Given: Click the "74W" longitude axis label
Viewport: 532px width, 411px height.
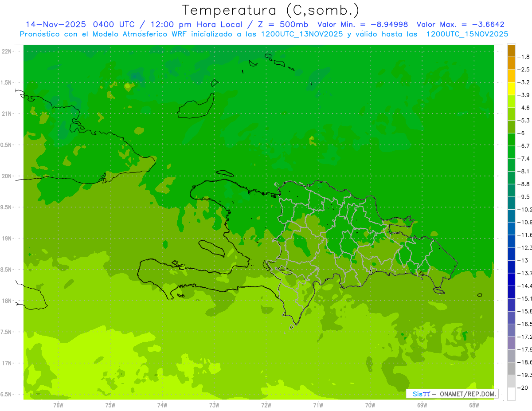Looking at the screenshot, I should pos(162,405).
